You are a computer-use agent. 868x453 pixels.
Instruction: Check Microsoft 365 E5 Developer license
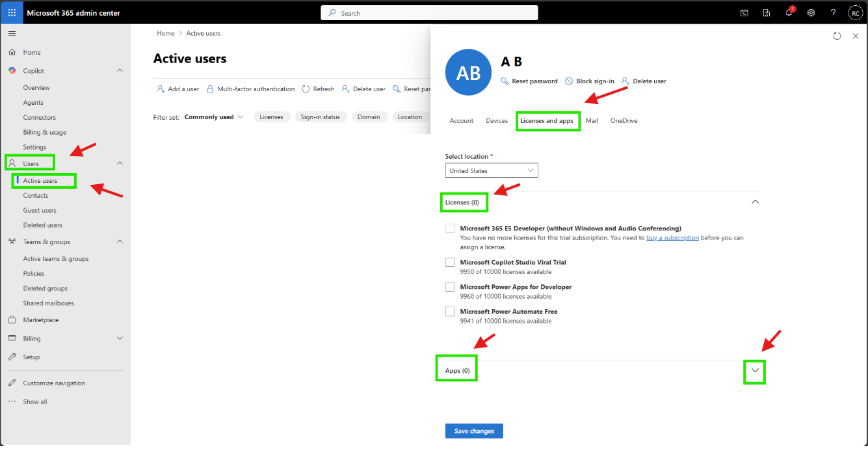click(450, 228)
